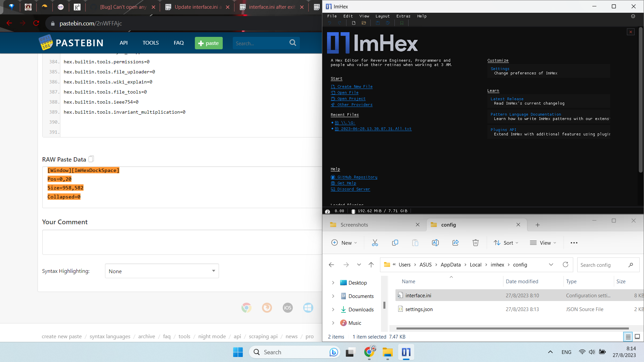This screenshot has width=644, height=362.
Task: Click the Save icon in ImHex toolbar
Action: pyautogui.click(x=378, y=23)
